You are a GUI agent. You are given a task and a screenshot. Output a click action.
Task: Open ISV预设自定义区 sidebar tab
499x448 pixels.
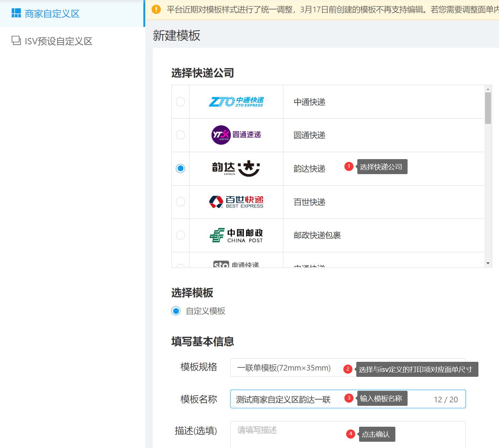[x=72, y=41]
